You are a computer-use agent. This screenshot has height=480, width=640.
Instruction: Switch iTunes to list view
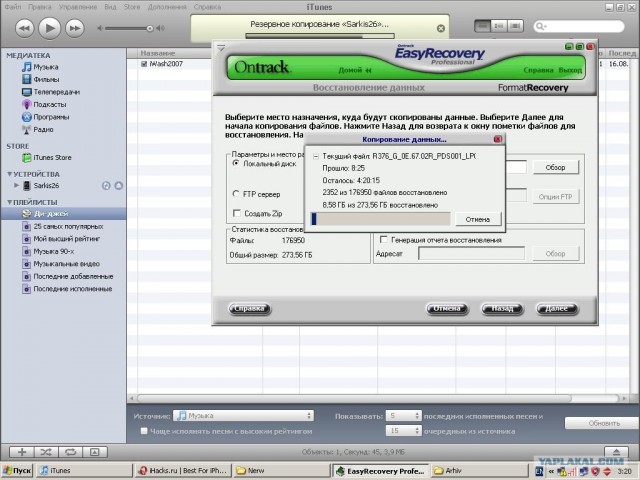click(x=482, y=26)
